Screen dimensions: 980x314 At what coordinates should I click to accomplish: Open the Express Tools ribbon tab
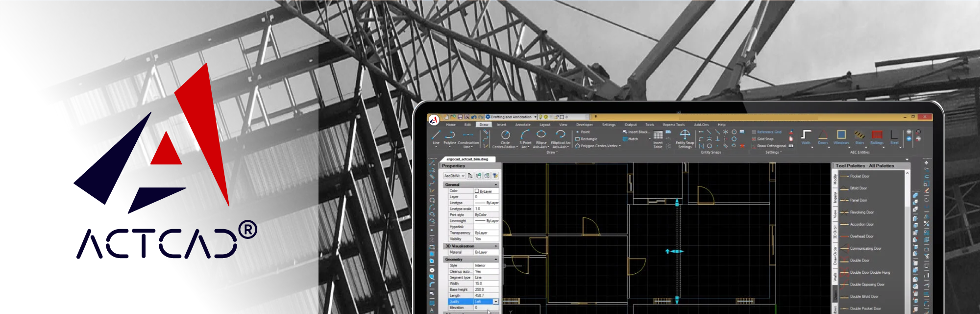click(674, 125)
